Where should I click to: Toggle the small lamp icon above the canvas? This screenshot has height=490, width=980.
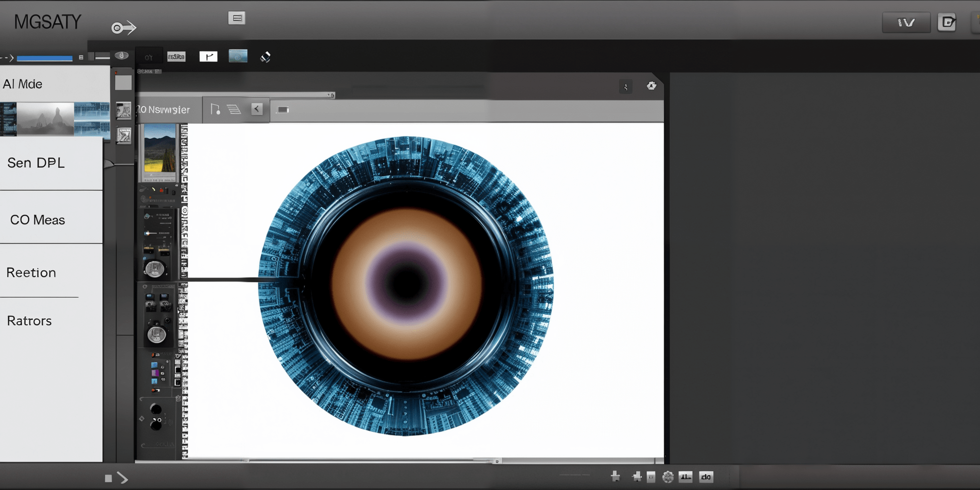pyautogui.click(x=626, y=87)
